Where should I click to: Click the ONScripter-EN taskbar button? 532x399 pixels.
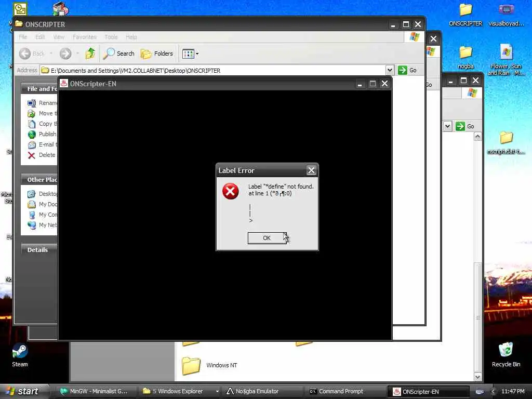pyautogui.click(x=428, y=392)
